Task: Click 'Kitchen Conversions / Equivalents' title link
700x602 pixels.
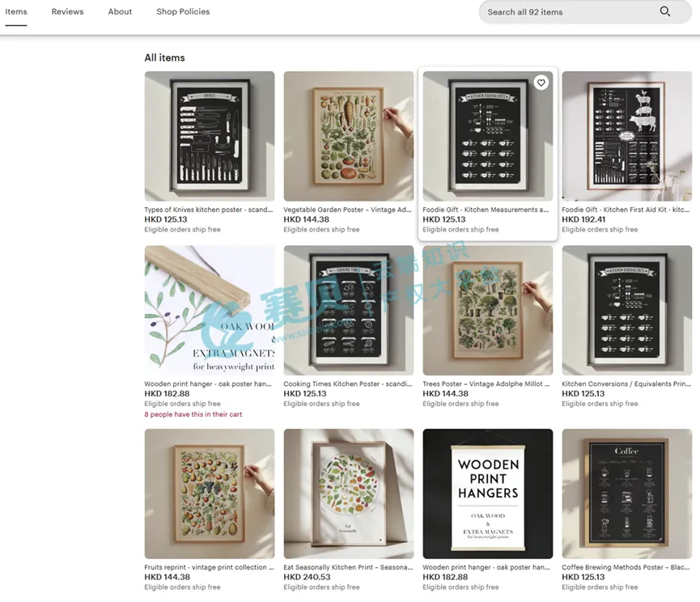Action: pyautogui.click(x=626, y=384)
